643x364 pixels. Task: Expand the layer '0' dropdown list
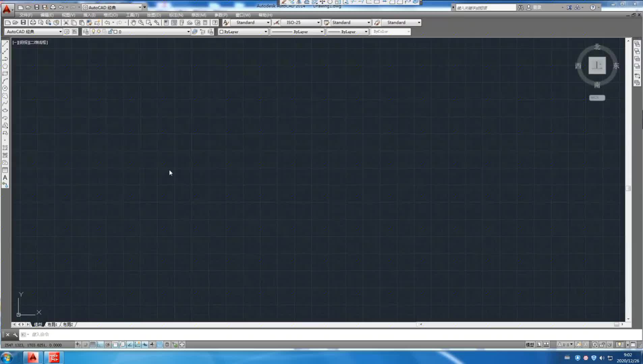(x=188, y=32)
